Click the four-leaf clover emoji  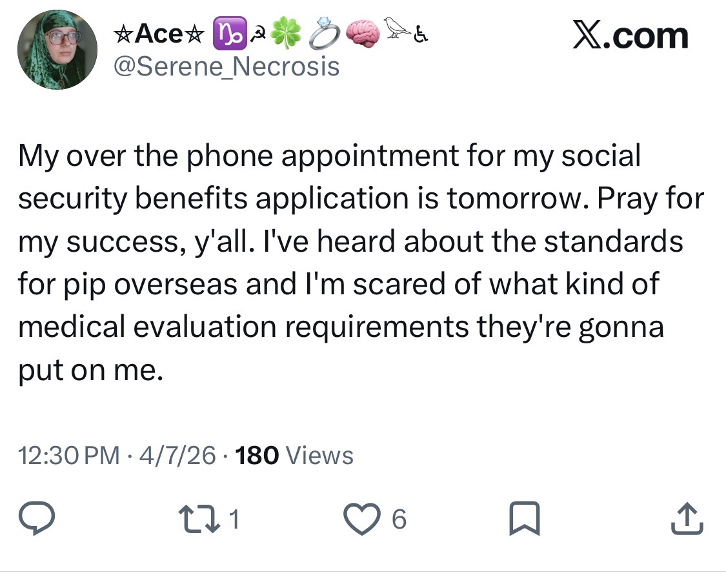click(285, 34)
